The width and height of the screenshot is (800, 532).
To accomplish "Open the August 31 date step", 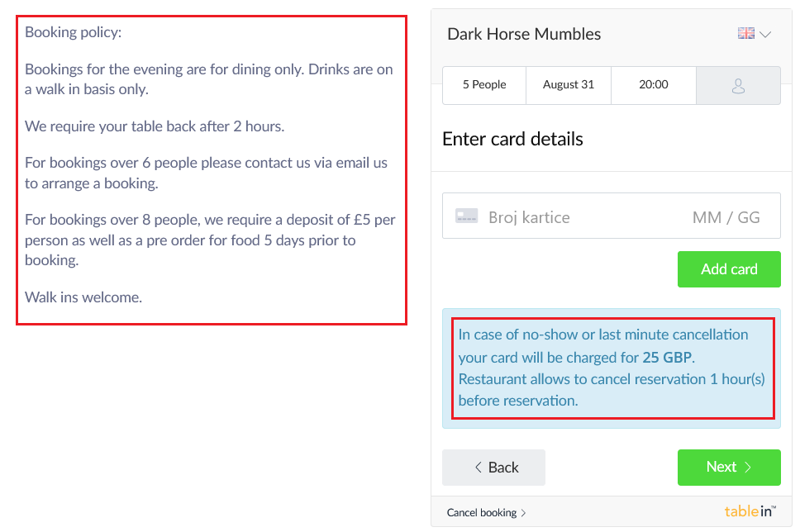I will click(569, 85).
